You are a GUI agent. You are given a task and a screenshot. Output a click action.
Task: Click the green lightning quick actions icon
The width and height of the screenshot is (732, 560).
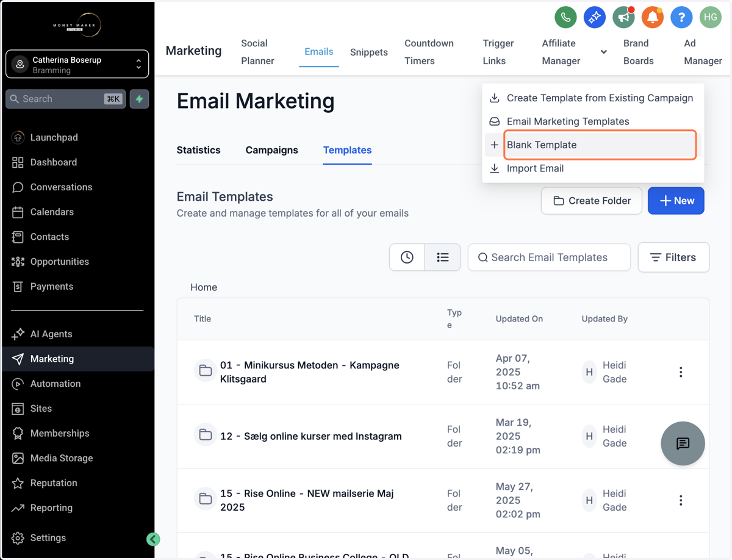coord(140,99)
